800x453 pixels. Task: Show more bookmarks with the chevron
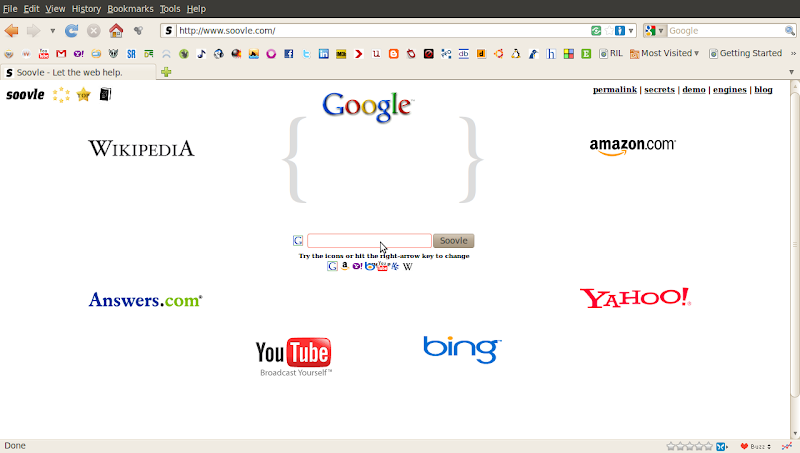[793, 53]
